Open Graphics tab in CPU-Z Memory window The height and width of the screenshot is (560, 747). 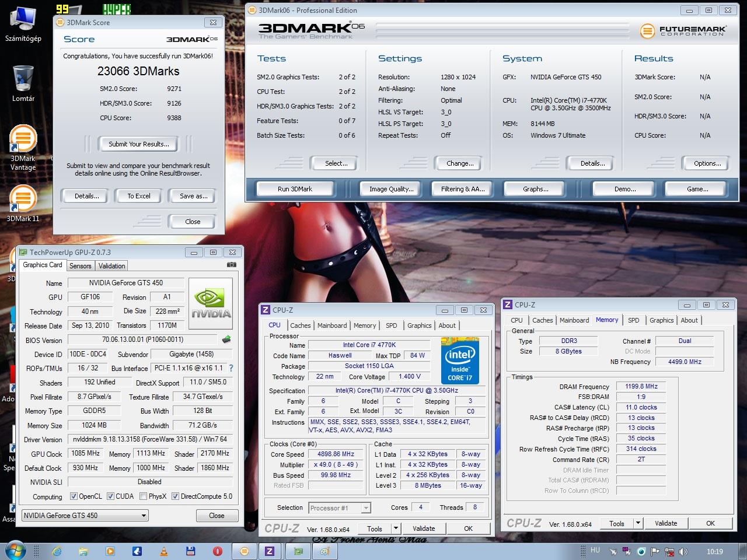tap(661, 320)
